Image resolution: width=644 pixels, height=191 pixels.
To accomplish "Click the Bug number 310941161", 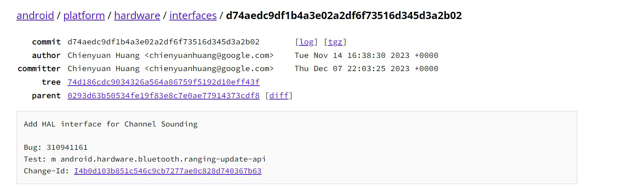I will click(67, 147).
